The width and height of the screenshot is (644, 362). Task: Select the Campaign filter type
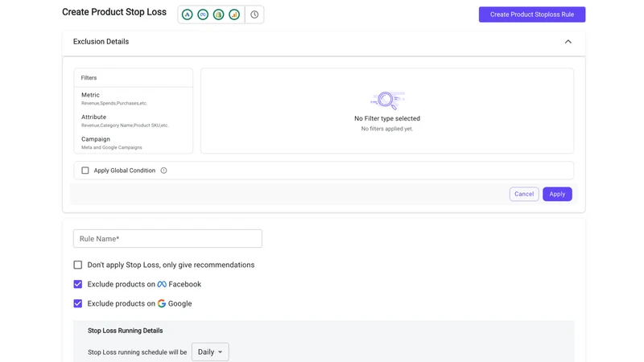tap(133, 143)
